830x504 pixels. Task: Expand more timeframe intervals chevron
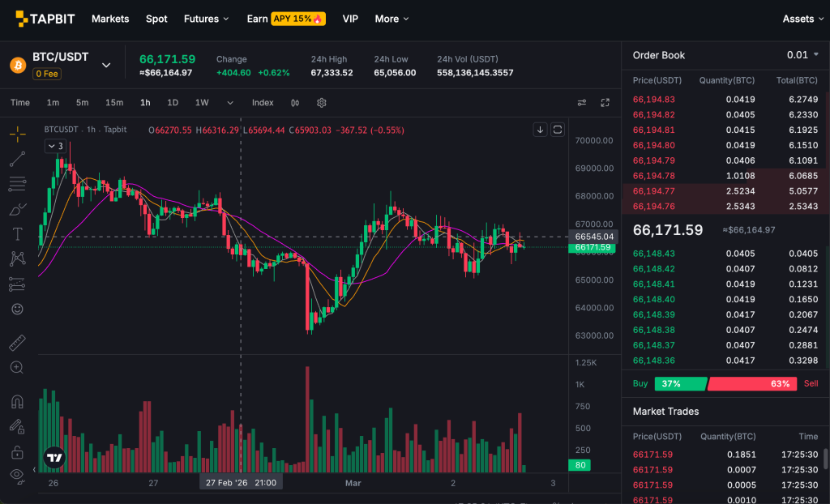click(230, 103)
